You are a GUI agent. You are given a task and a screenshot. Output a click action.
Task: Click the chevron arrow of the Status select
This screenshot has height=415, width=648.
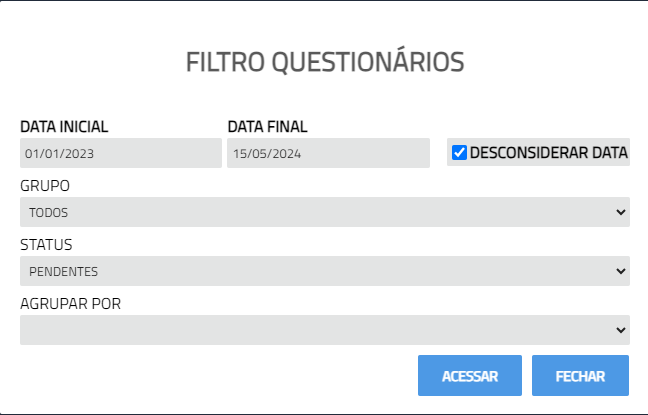(x=621, y=271)
